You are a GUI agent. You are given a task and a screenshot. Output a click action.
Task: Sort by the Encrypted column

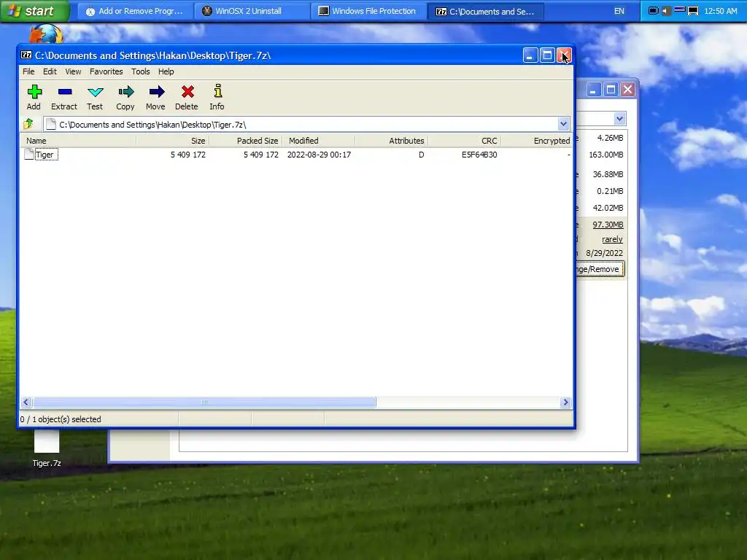(536, 141)
